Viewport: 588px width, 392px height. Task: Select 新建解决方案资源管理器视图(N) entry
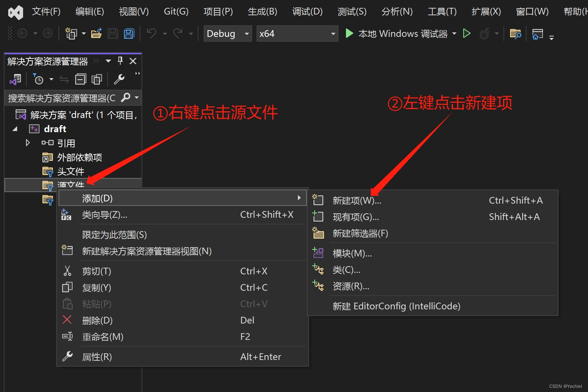[x=182, y=251]
